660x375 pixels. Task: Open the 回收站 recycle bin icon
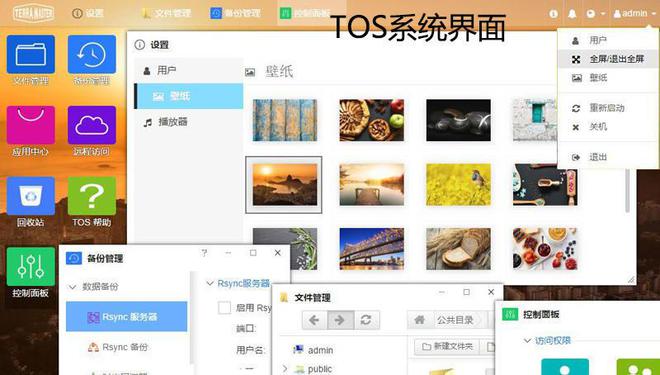(31, 196)
